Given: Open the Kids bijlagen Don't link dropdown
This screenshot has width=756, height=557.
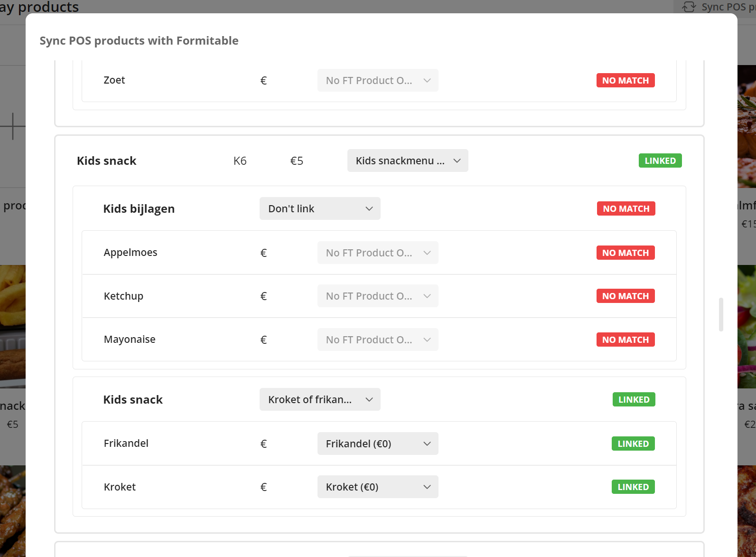Looking at the screenshot, I should tap(319, 208).
